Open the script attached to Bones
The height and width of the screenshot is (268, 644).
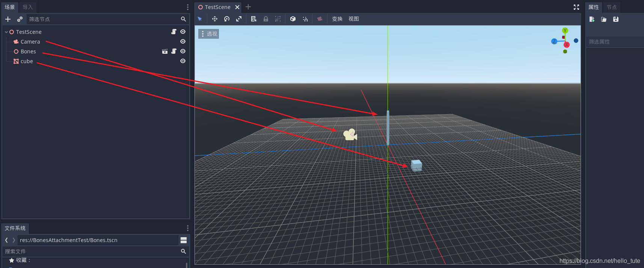[x=174, y=51]
